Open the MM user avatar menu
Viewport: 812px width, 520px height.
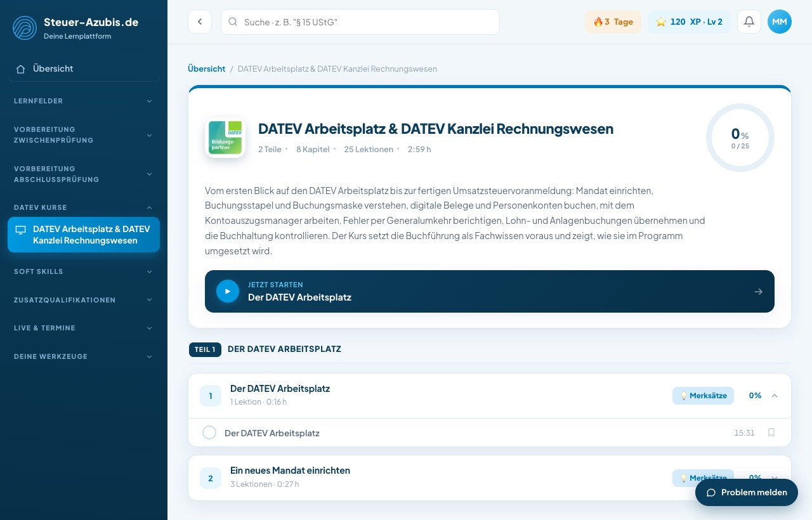pyautogui.click(x=780, y=22)
